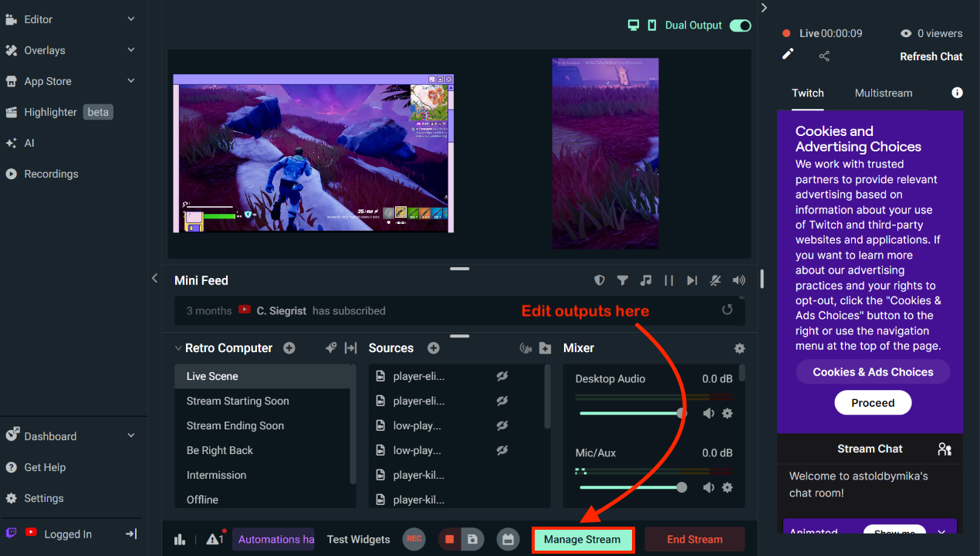Click the End Stream button
980x556 pixels.
694,539
